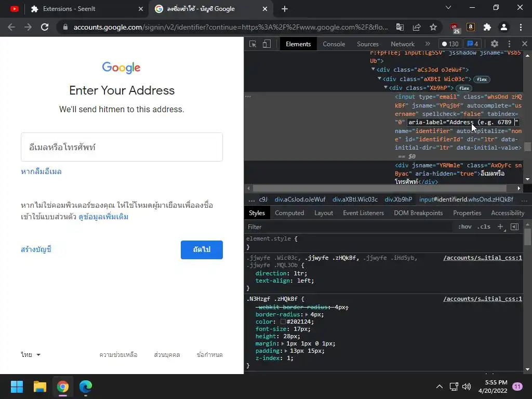
Task: Select the Elements tab
Action: click(298, 44)
